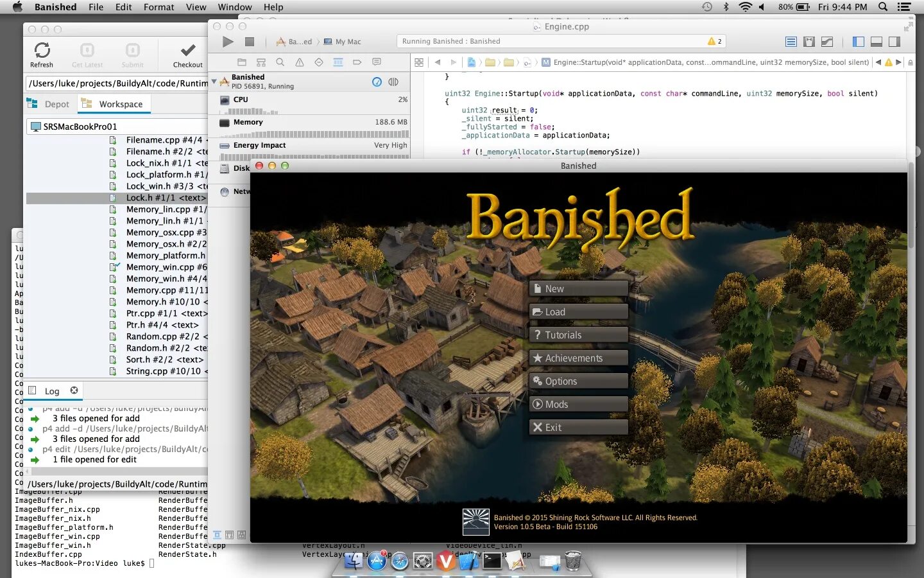Open Achievements in the Banished menu
This screenshot has width=924, height=578.
pyautogui.click(x=579, y=358)
